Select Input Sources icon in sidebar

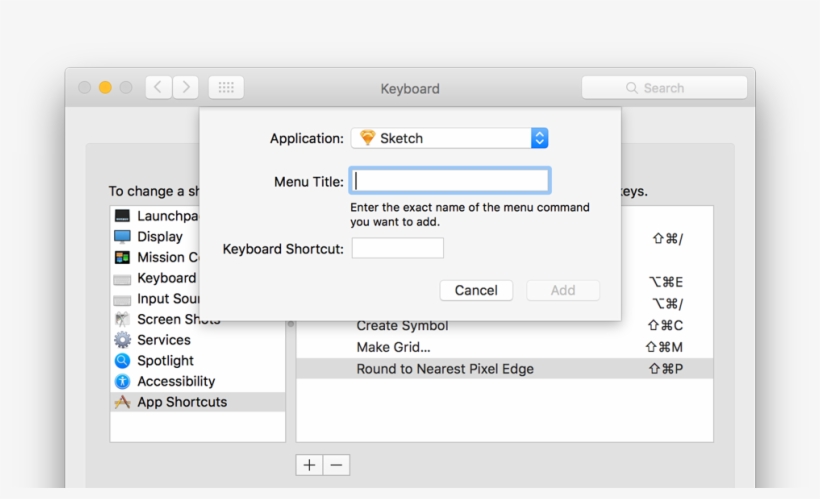pos(122,300)
